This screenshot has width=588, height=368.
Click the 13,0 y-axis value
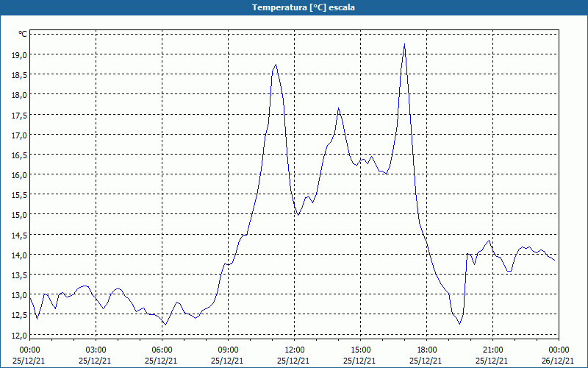20,295
